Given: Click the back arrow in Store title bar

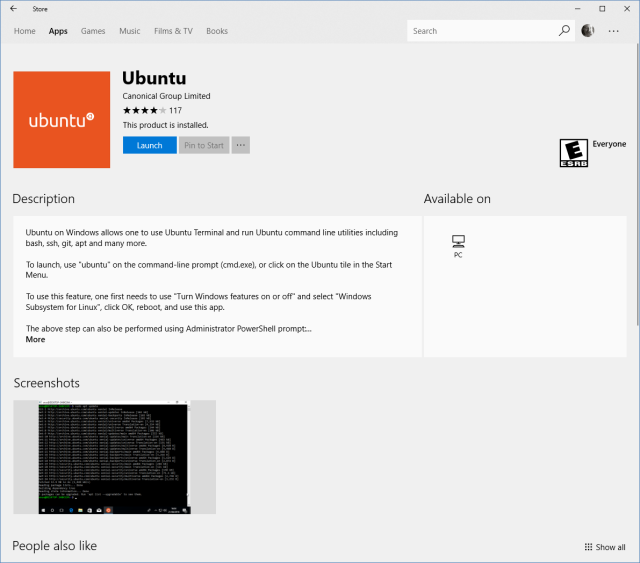Looking at the screenshot, I should click(13, 9).
